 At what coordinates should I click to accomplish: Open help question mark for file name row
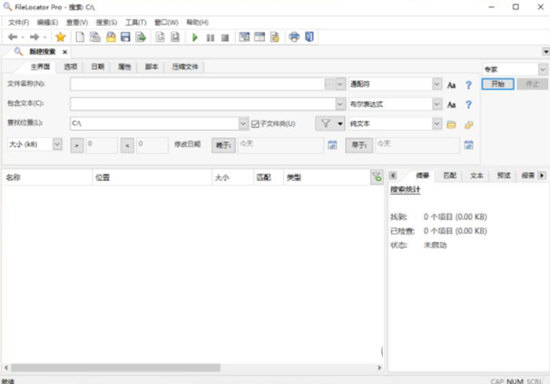tap(469, 85)
